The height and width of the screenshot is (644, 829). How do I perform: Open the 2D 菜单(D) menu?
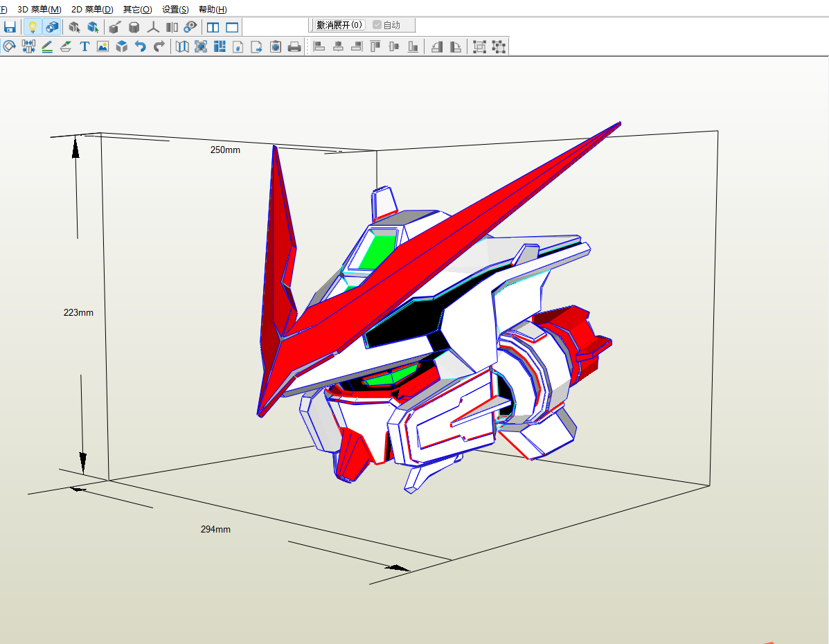pos(92,10)
